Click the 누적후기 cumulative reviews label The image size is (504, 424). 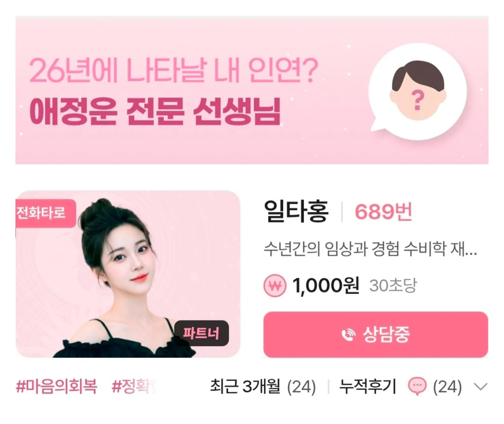[x=368, y=386]
